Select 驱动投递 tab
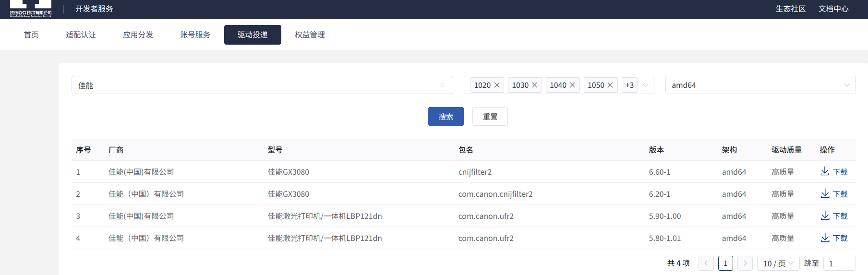The height and width of the screenshot is (275, 868). [253, 35]
